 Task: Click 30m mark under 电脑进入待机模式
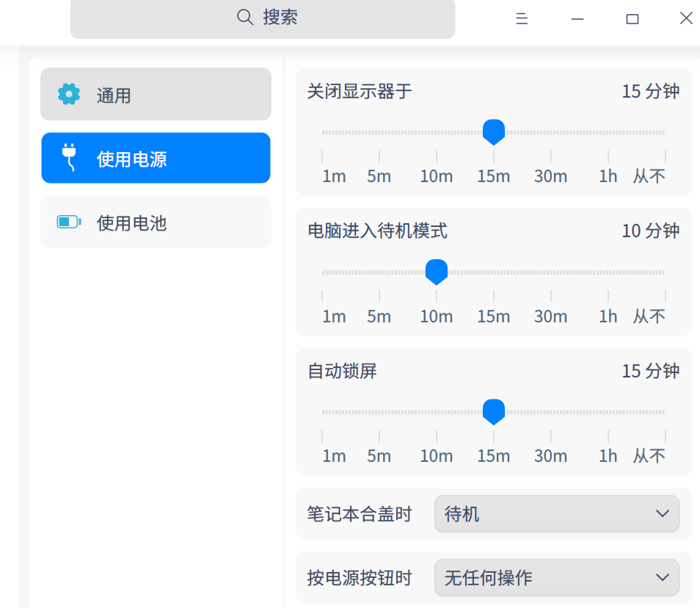tap(550, 316)
